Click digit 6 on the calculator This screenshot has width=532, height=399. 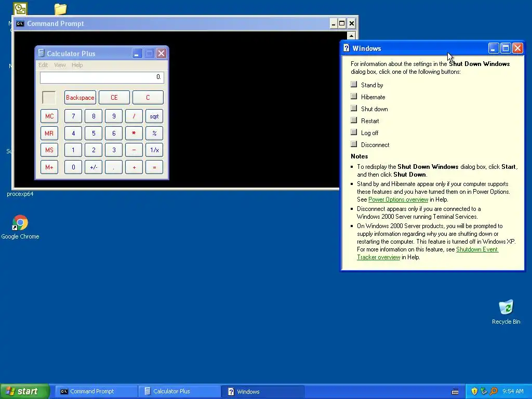[x=114, y=133]
